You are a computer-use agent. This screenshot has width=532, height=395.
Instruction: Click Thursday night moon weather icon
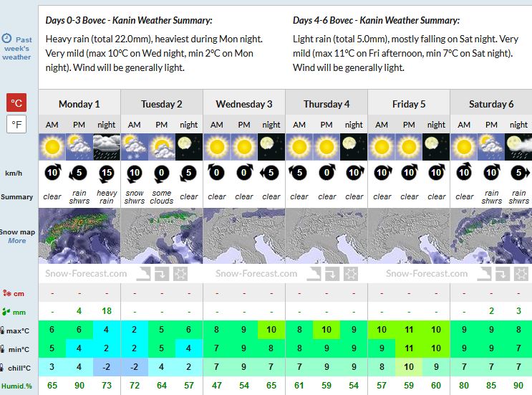[354, 147]
